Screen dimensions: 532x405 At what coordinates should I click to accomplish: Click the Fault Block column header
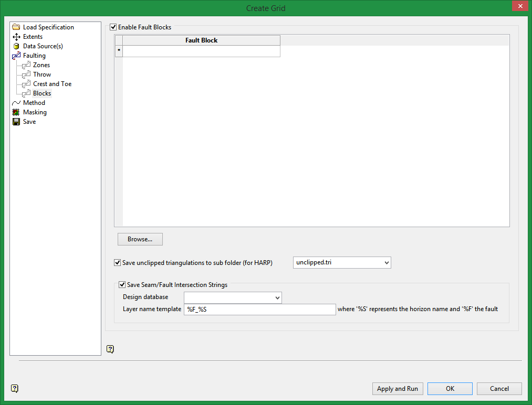(201, 40)
